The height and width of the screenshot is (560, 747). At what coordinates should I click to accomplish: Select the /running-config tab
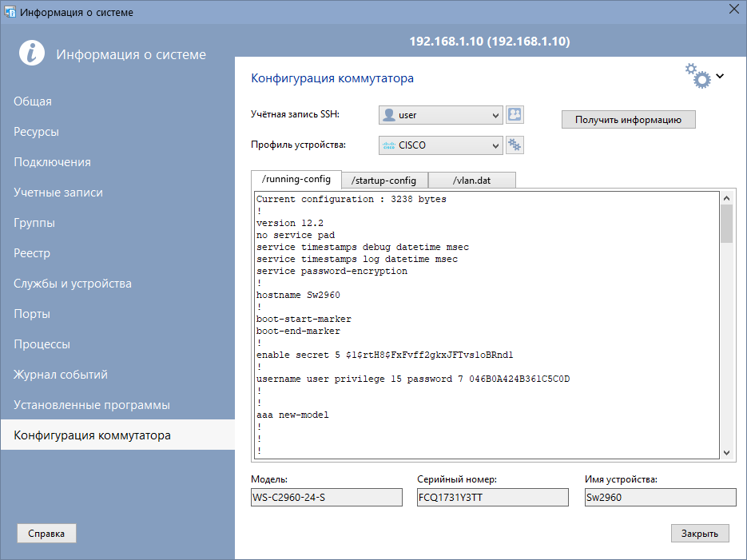coord(296,179)
